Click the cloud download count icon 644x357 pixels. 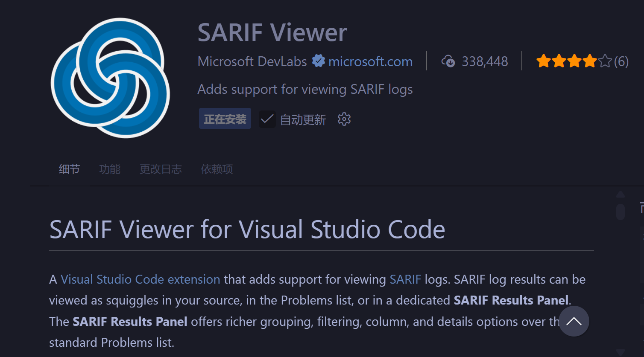click(448, 61)
